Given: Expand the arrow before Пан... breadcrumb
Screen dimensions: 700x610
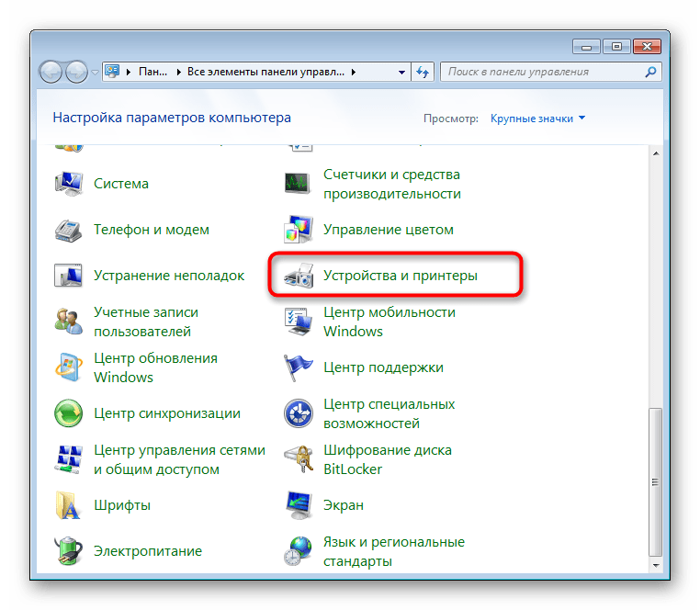Looking at the screenshot, I should 129,72.
